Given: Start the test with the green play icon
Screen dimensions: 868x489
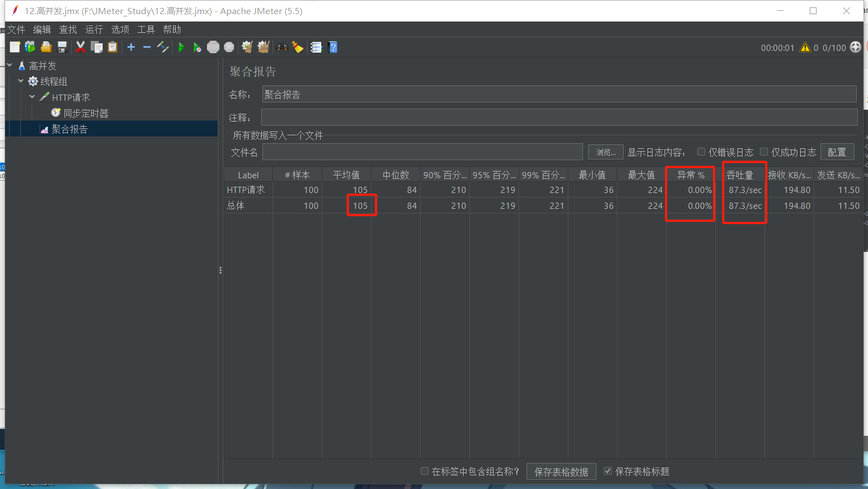Looking at the screenshot, I should [x=181, y=47].
